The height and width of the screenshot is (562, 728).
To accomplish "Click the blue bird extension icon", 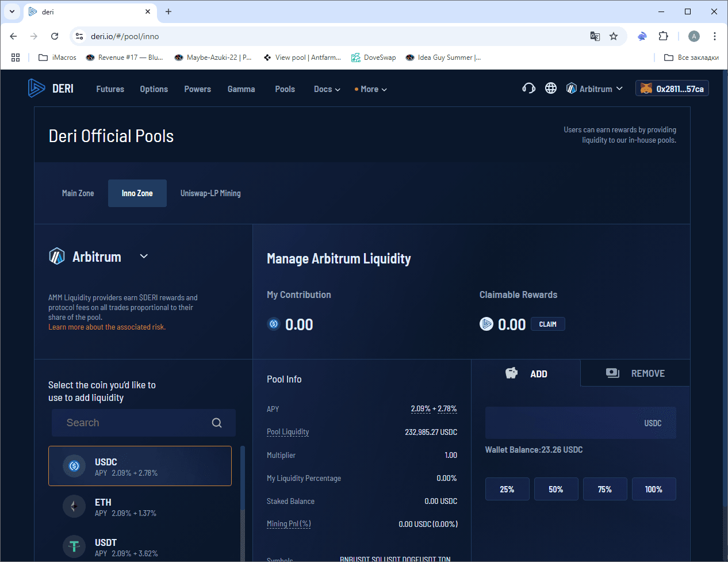I will pos(642,36).
